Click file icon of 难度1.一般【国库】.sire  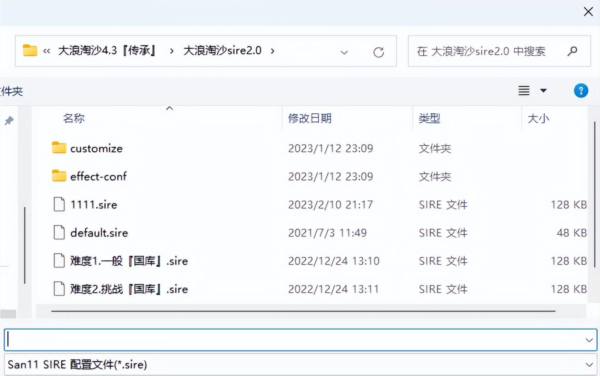pyautogui.click(x=59, y=260)
